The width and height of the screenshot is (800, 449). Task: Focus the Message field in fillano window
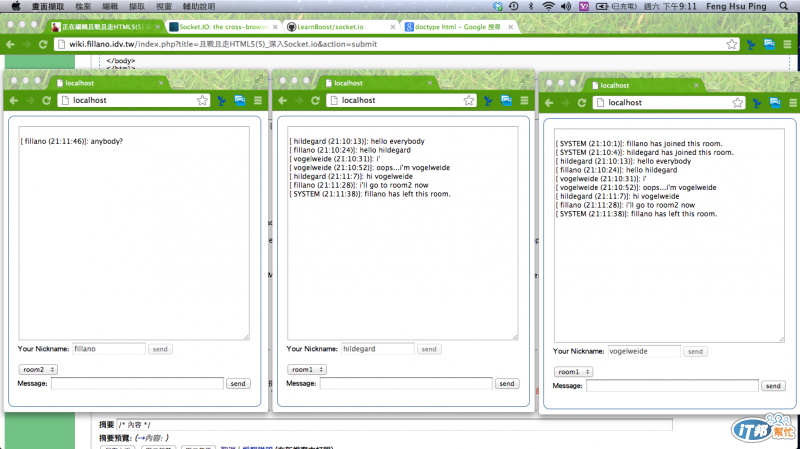(x=137, y=384)
